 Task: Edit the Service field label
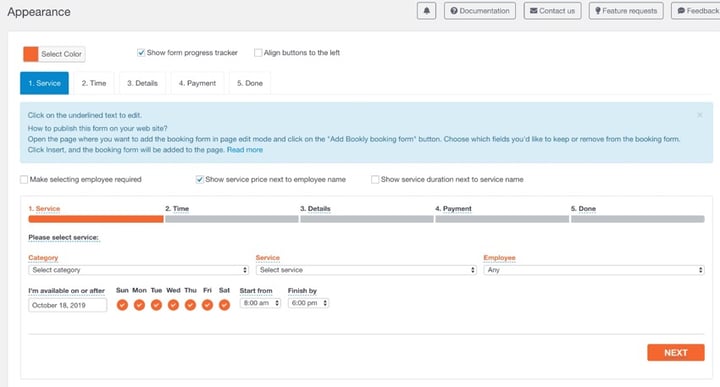268,258
